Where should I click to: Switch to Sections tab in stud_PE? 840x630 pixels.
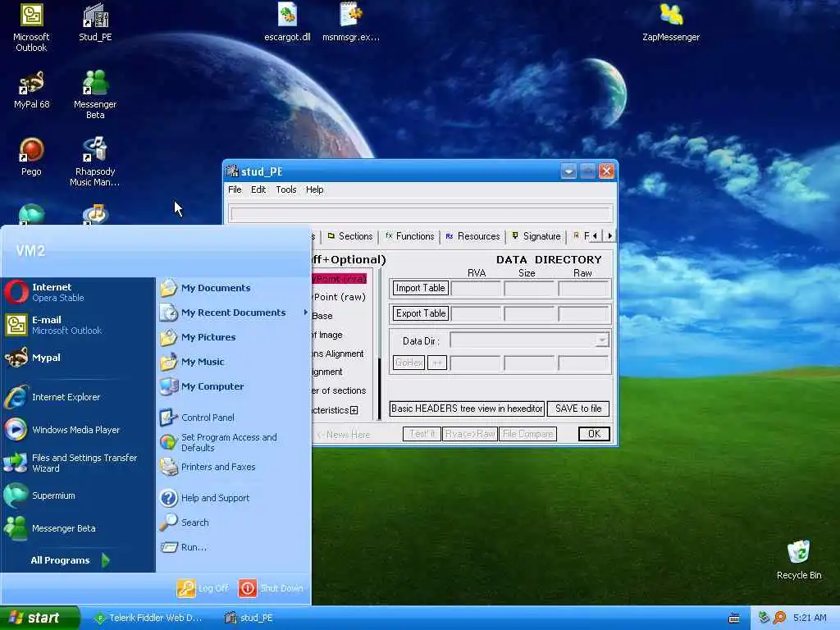coord(349,236)
